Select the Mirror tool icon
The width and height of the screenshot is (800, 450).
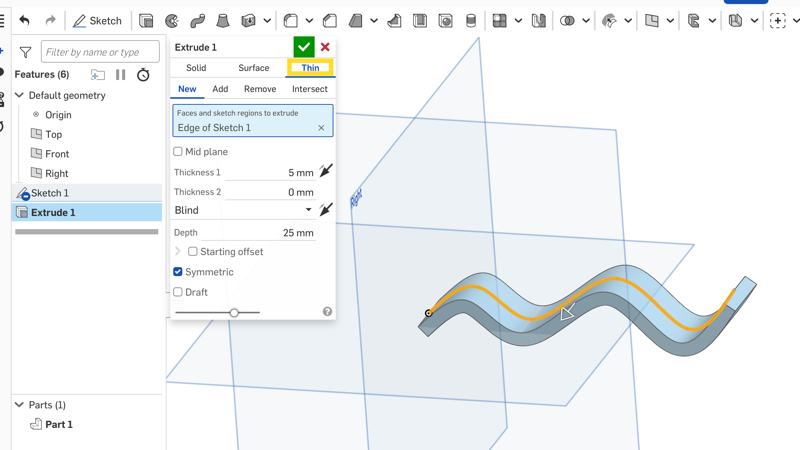539,21
